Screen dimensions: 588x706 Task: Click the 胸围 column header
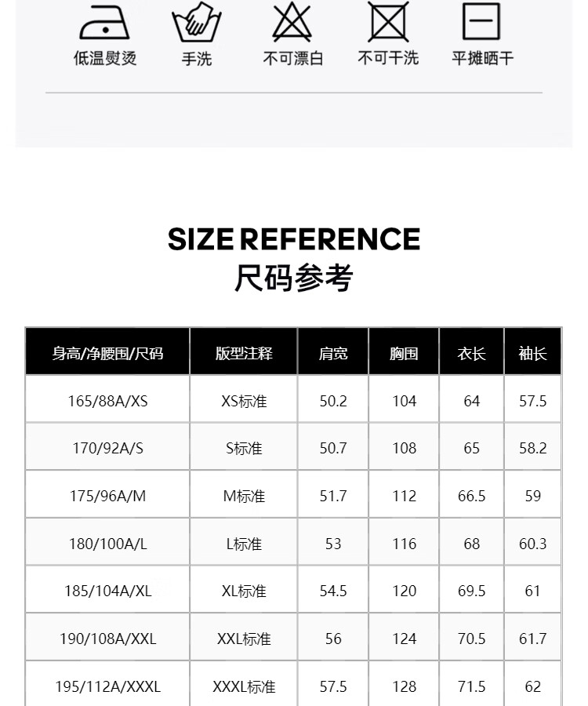point(404,354)
